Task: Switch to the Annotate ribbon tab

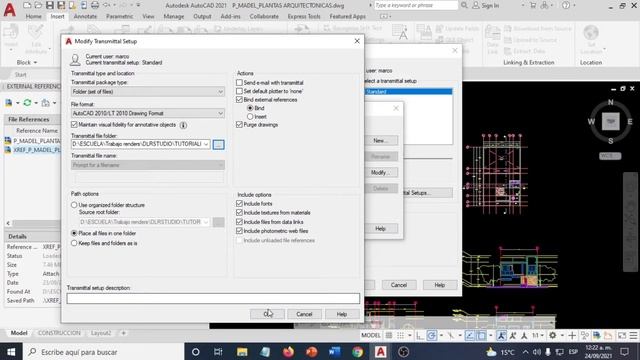Action: point(85,16)
